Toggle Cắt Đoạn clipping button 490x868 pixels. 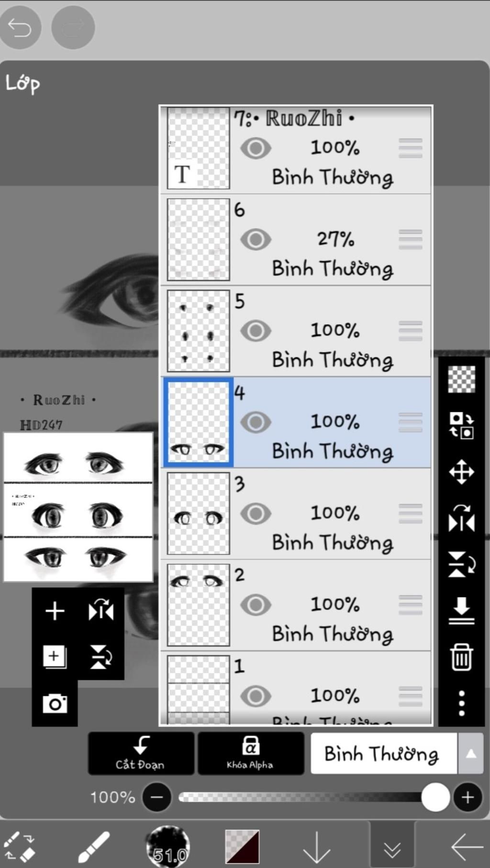pyautogui.click(x=141, y=753)
